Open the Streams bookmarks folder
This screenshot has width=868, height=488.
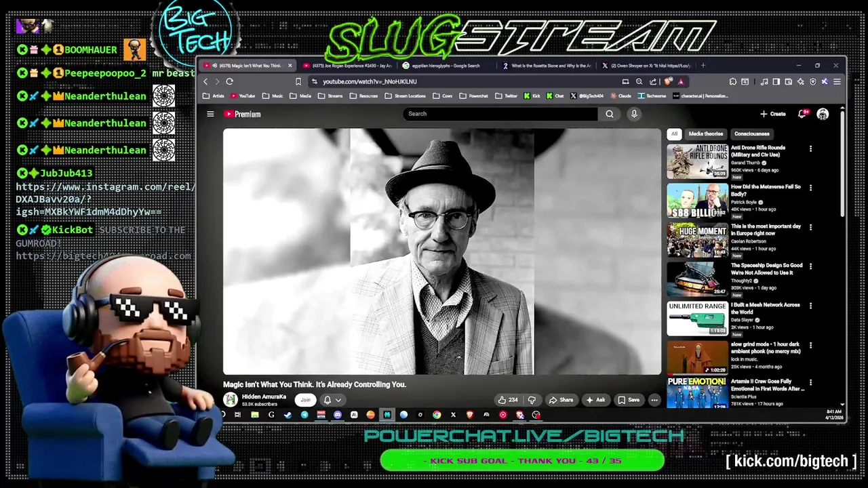330,96
